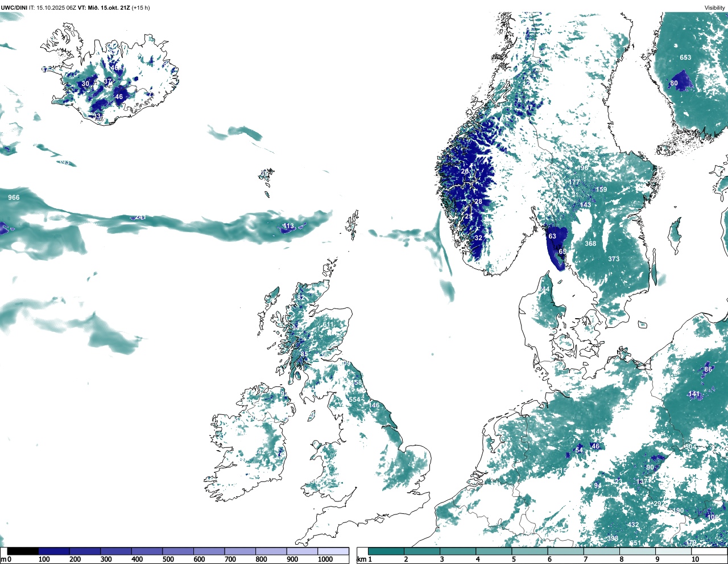The width and height of the screenshot is (728, 564).
Task: Click the 300–400 m legend swatch
Action: point(116,551)
